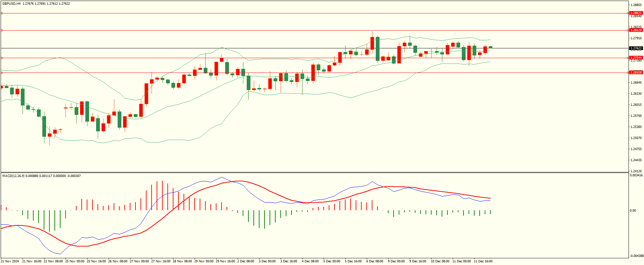Click the GBPUSD,H4 chart title text
The height and width of the screenshot is (265, 644).
coord(11,4)
